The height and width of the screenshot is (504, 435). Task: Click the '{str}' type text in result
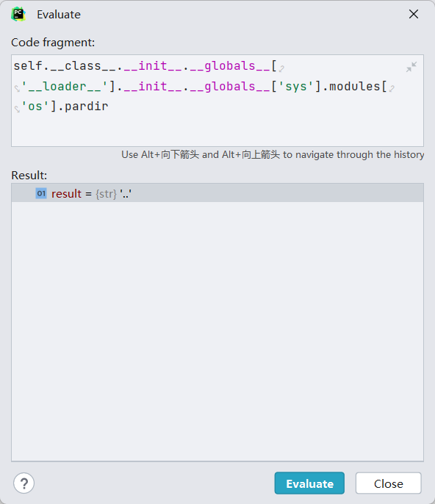click(106, 194)
